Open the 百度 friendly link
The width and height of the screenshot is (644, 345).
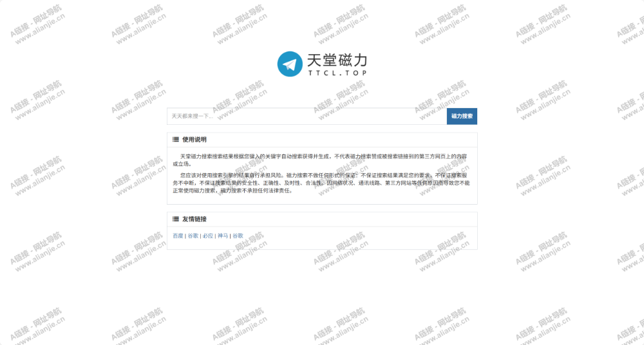coord(178,236)
